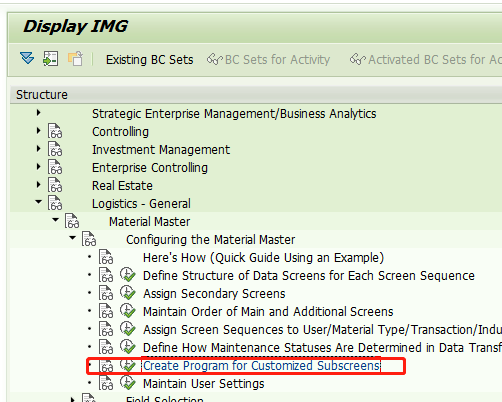Expand the Enterprise Controlling node
This screenshot has height=402, width=502.
point(39,167)
